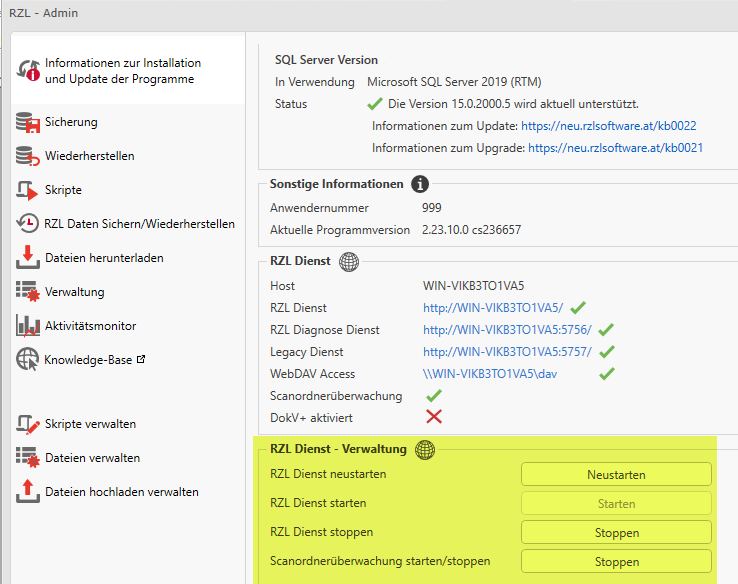738x584 pixels.
Task: Click the Anwendernummer value 999
Action: [432, 208]
